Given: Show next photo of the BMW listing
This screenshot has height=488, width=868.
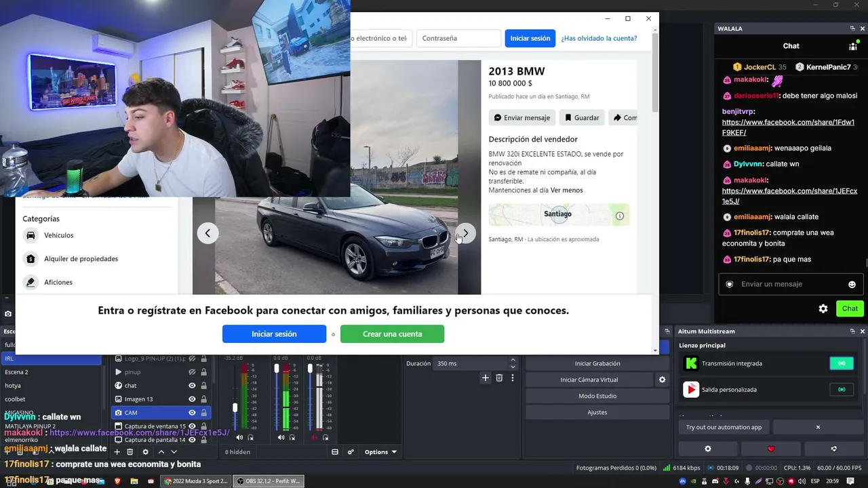Looking at the screenshot, I should point(465,233).
